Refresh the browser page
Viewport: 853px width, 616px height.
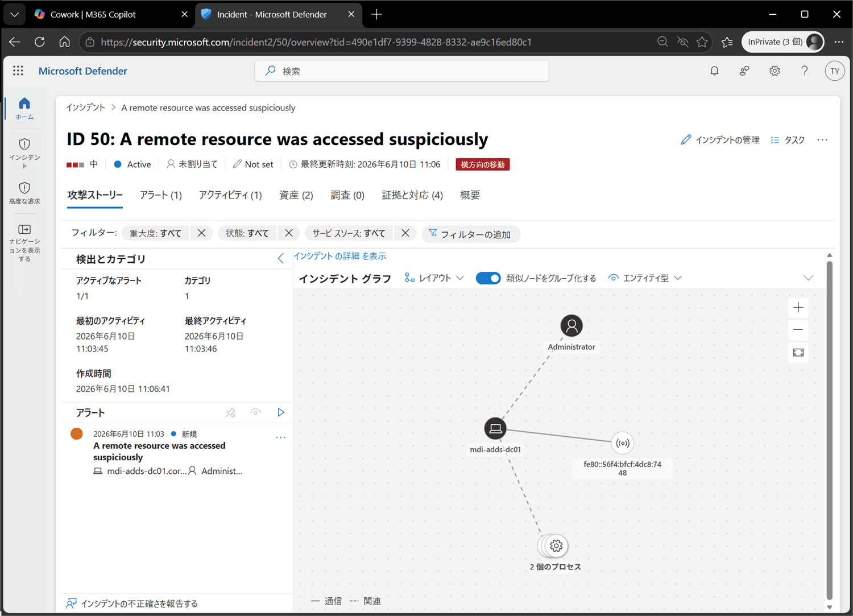coord(39,42)
